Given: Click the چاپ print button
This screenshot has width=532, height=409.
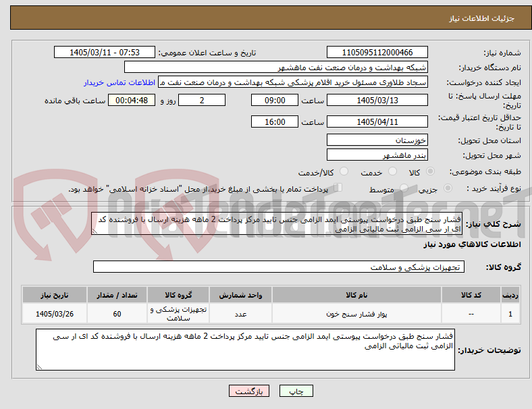Looking at the screenshot, I should click(296, 391).
